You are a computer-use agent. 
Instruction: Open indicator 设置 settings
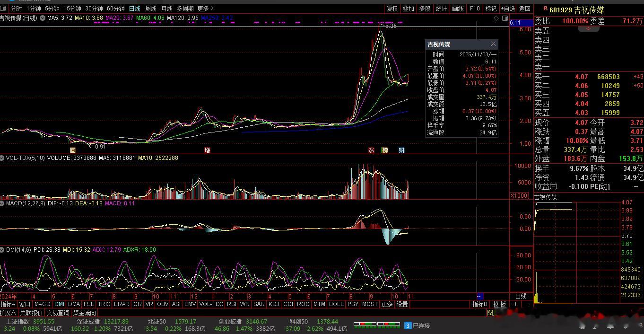[x=402, y=304]
